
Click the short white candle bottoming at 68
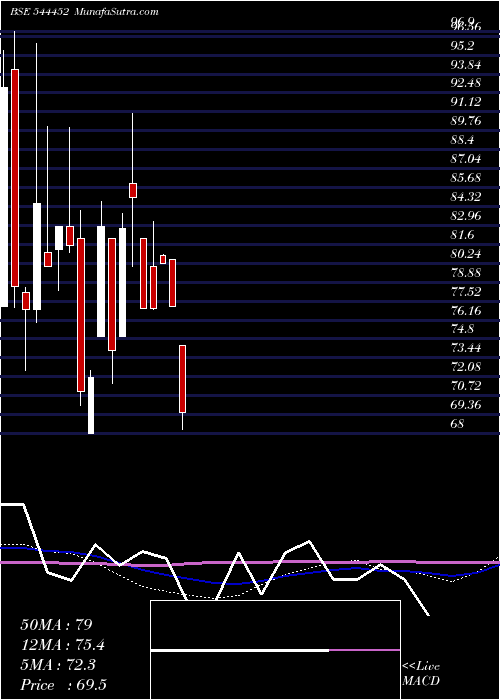click(x=91, y=405)
